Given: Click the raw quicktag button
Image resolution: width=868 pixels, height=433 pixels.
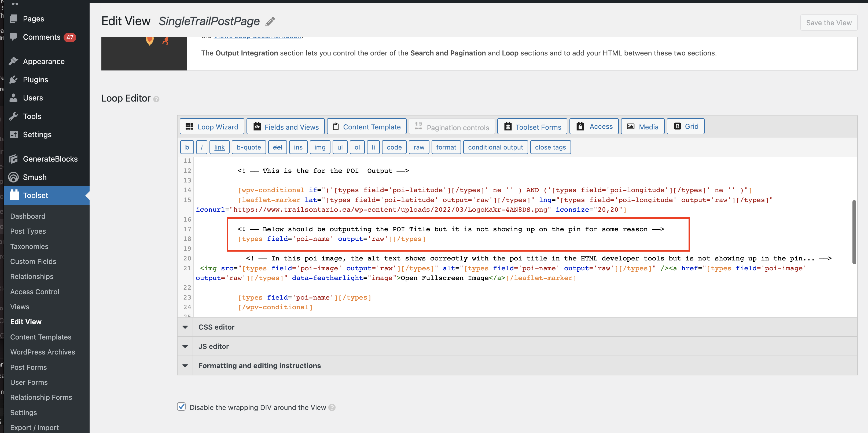Looking at the screenshot, I should 419,147.
